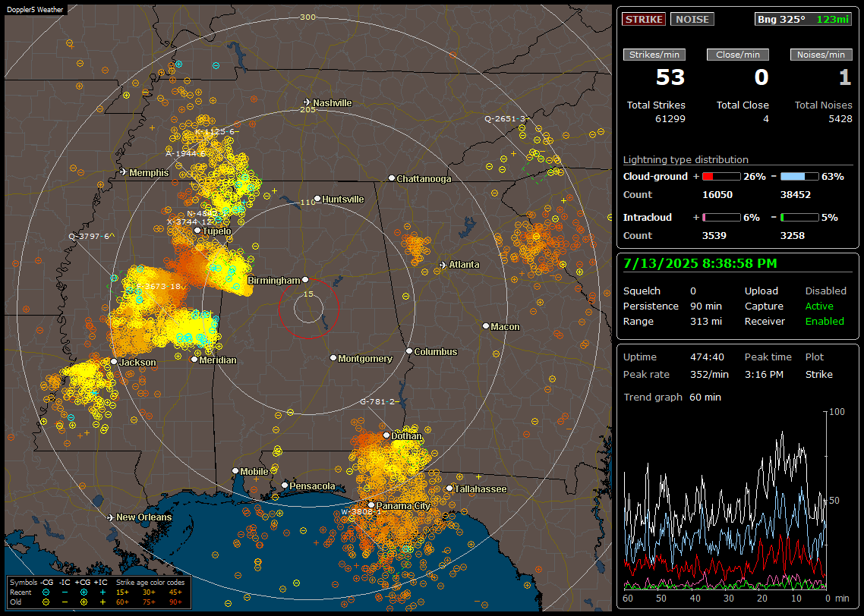Click the bearing and distance readout box
Screen dimensions: 864x616
[803, 19]
